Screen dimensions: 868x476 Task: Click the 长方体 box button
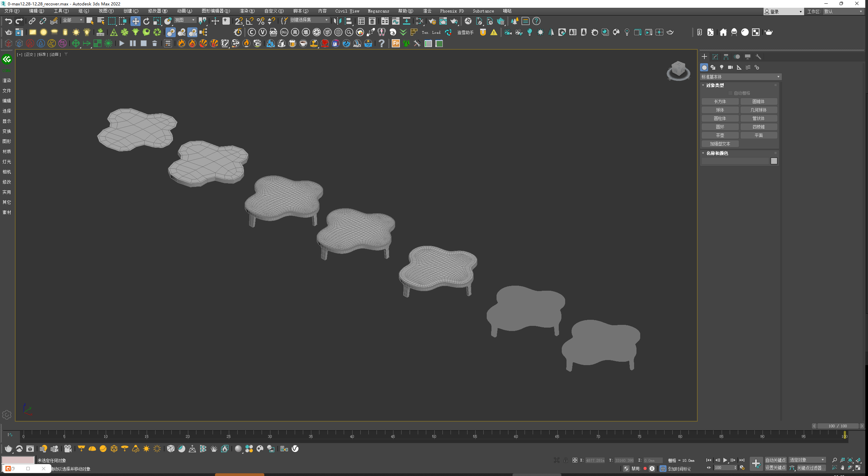[x=720, y=101]
